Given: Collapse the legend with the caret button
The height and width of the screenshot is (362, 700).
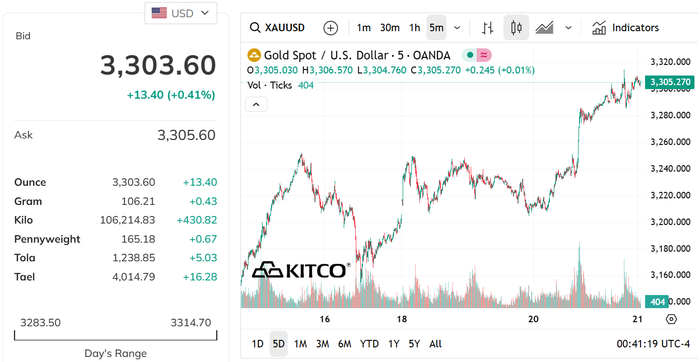Looking at the screenshot, I should coord(256,104).
